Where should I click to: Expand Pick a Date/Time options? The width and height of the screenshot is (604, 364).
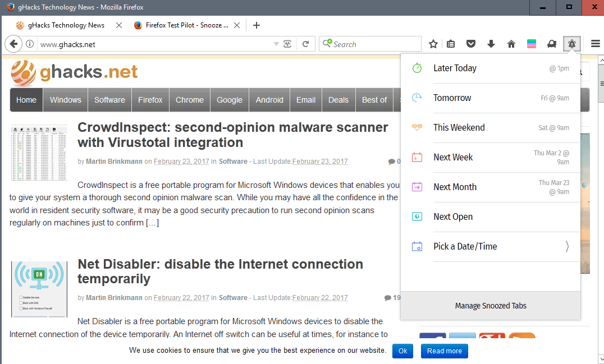[566, 246]
